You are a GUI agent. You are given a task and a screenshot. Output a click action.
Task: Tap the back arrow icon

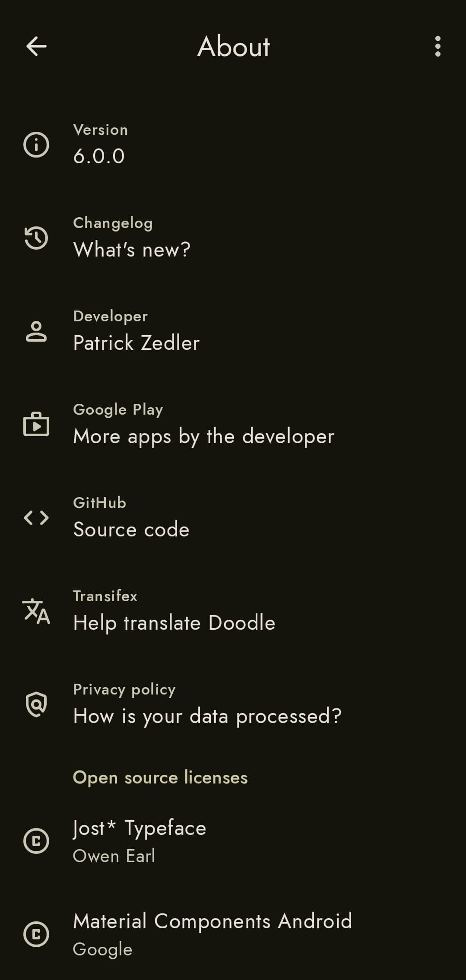tap(36, 46)
